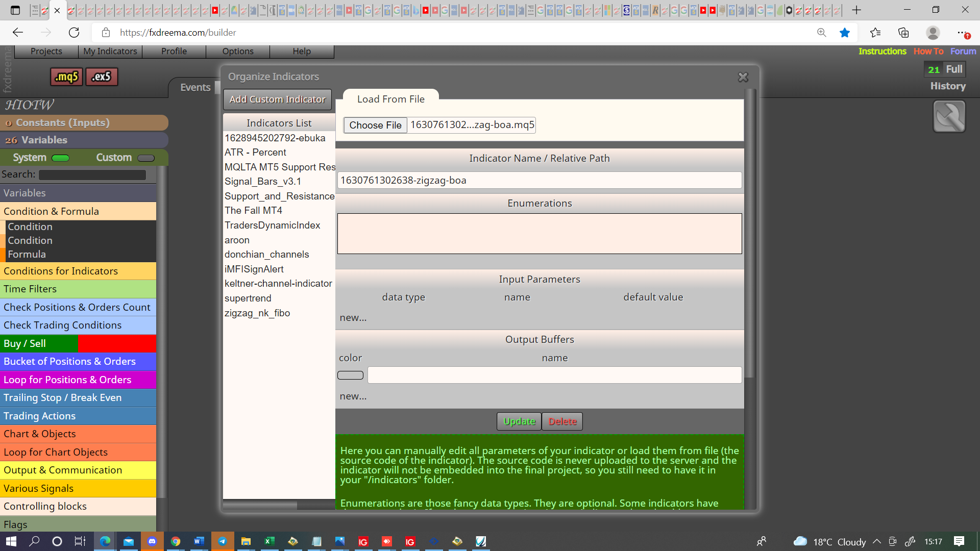This screenshot has height=551, width=980.
Task: Expand the Variables panel
Action: (x=84, y=140)
